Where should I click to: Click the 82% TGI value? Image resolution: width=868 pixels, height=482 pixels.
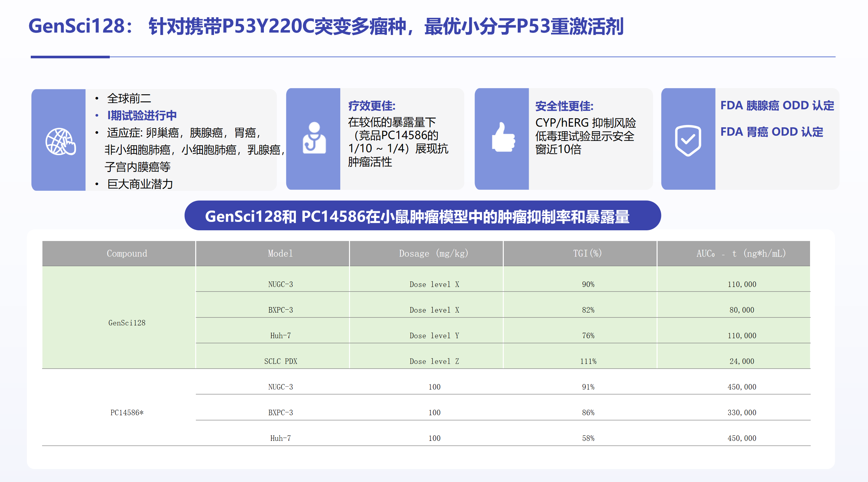click(x=588, y=310)
